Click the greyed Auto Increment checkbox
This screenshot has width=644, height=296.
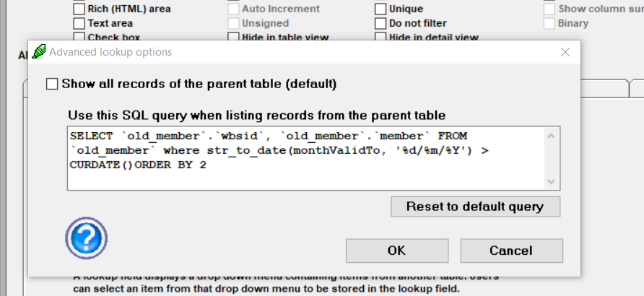[233, 9]
